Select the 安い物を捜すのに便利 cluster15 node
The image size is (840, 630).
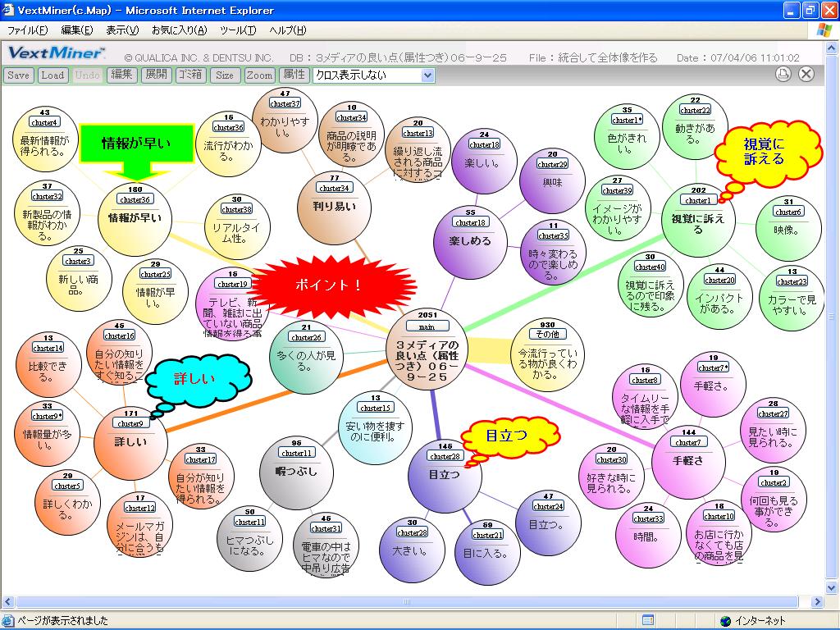point(375,427)
